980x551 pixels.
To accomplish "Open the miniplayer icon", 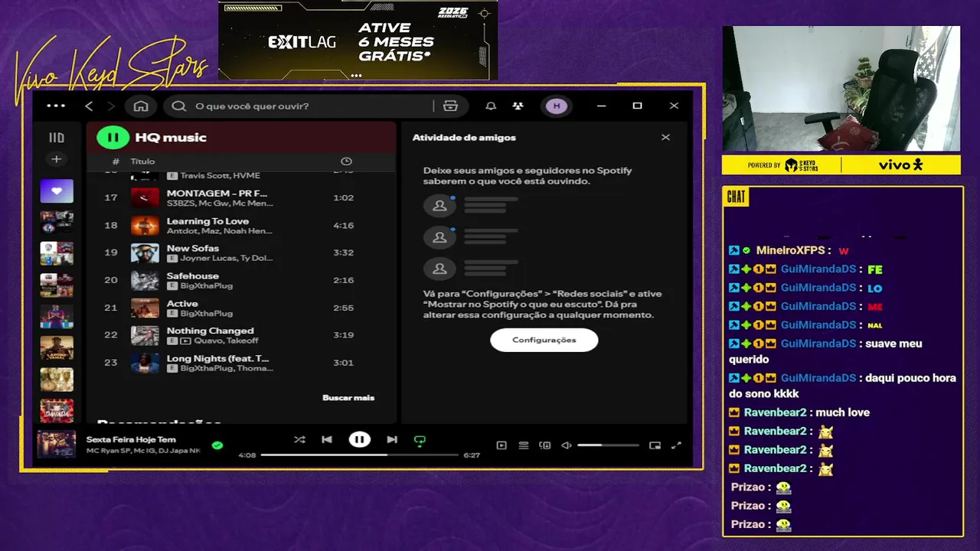I will [655, 445].
